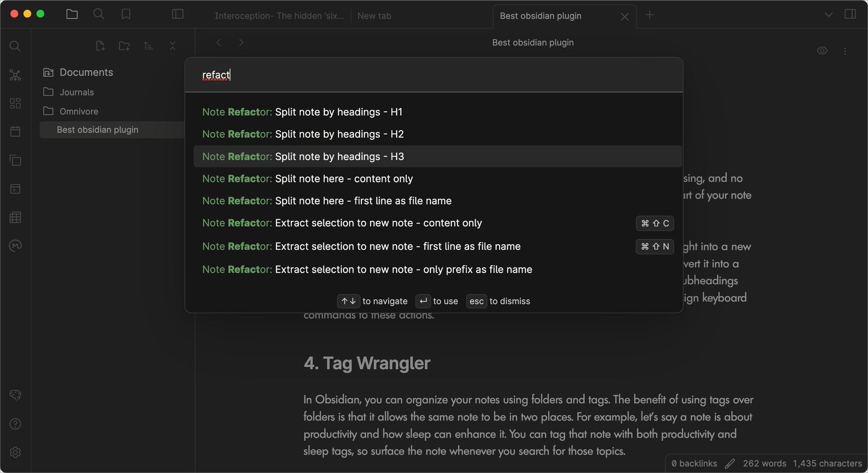The image size is (868, 473).
Task: Click the command palette search input
Action: (433, 75)
